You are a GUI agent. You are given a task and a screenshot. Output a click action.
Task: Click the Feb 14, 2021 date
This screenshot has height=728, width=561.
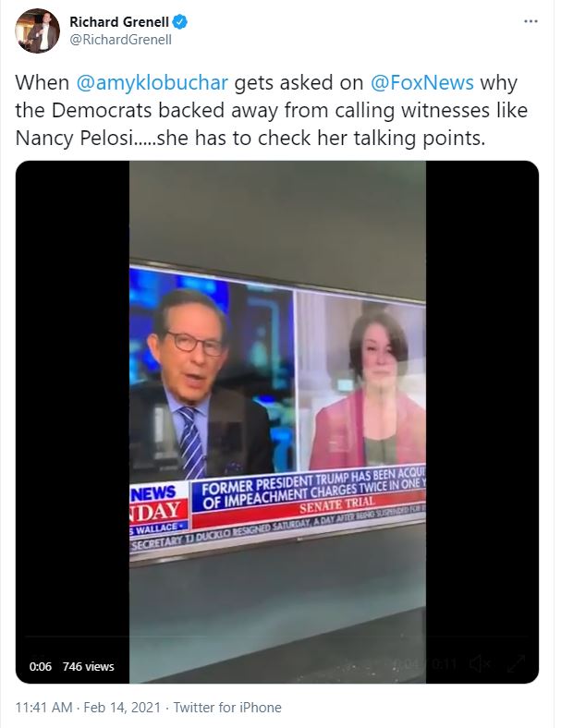tap(122, 708)
